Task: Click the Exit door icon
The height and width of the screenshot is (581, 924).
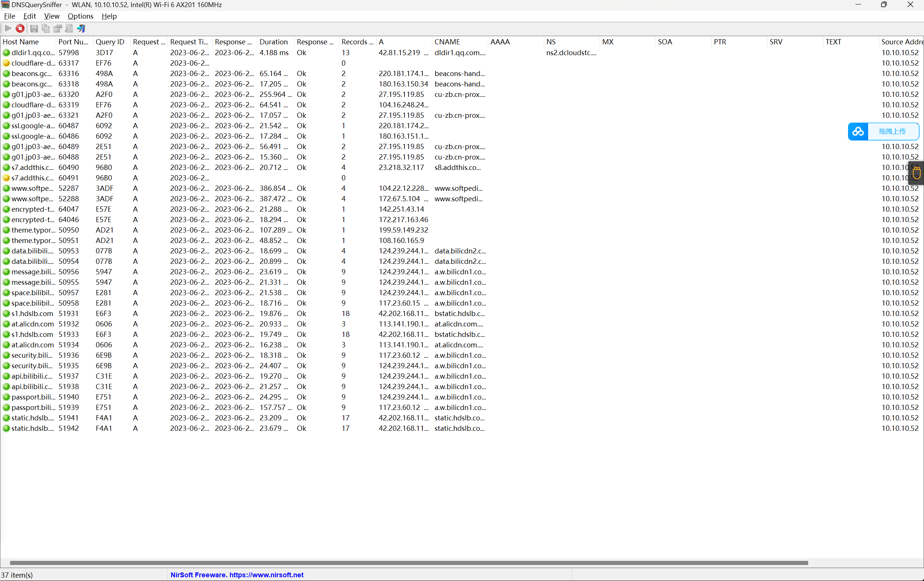Action: pyautogui.click(x=81, y=28)
